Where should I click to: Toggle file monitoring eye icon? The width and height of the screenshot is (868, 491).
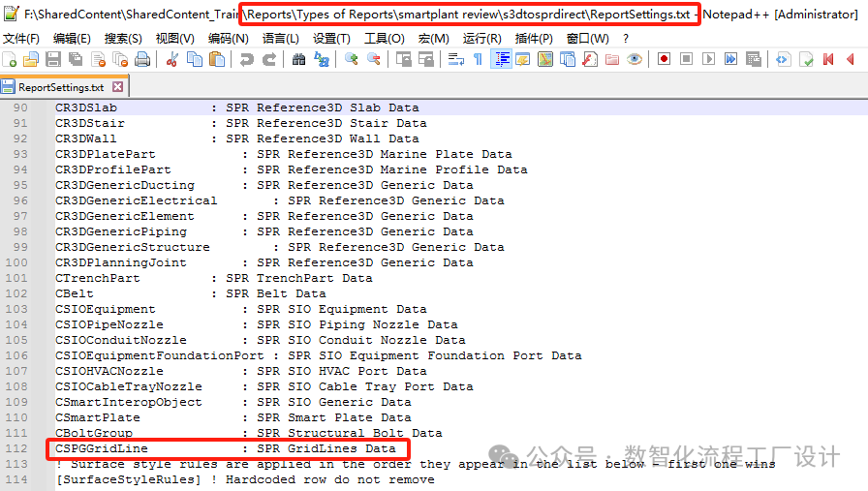click(x=635, y=59)
